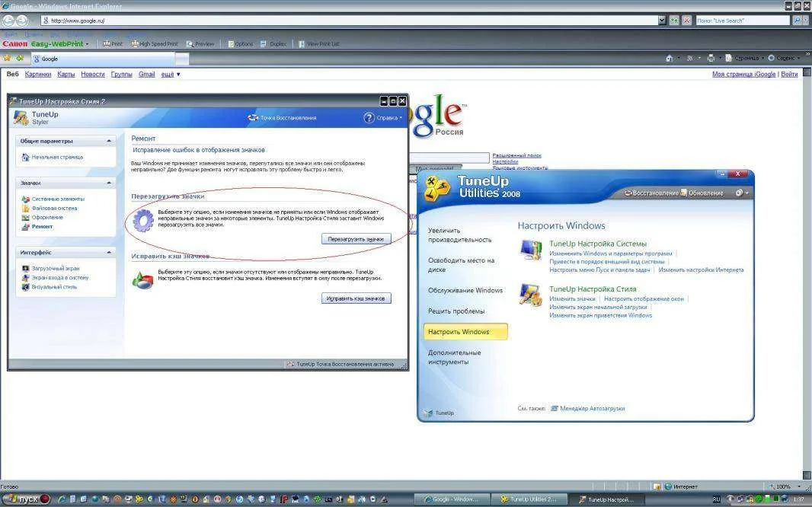Click Точка Восстановления in Styler header
Viewport: 812px width, 507px height.
click(x=283, y=118)
